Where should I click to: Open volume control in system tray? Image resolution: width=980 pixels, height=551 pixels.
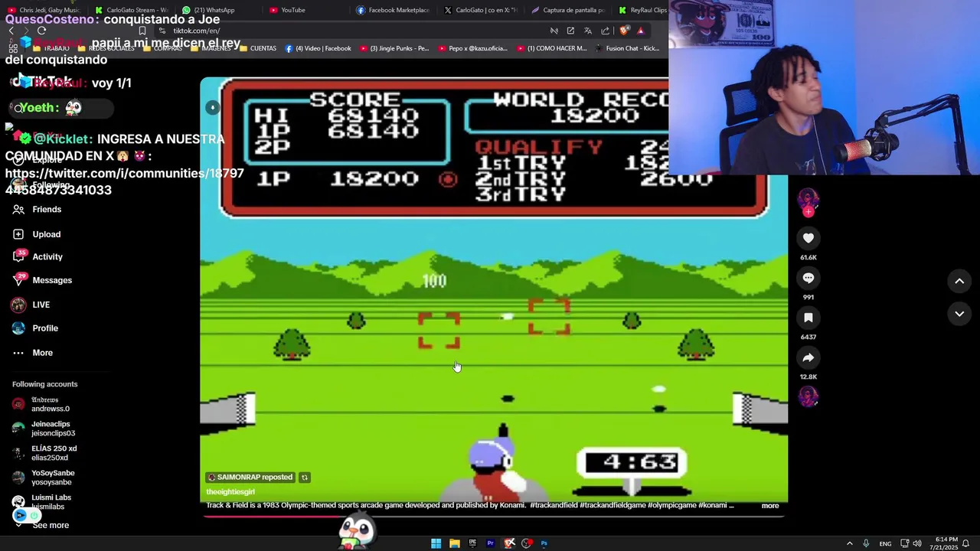click(918, 543)
